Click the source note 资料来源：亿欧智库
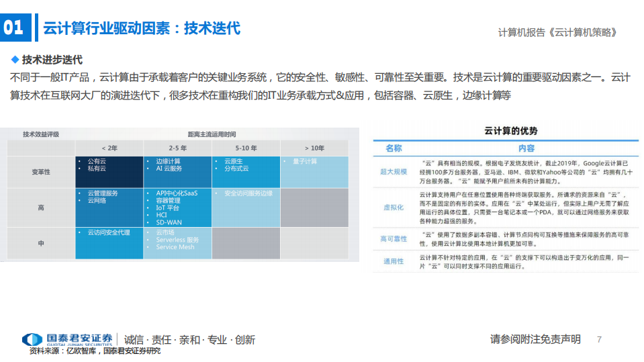This screenshot has height=362, width=644. (63, 351)
